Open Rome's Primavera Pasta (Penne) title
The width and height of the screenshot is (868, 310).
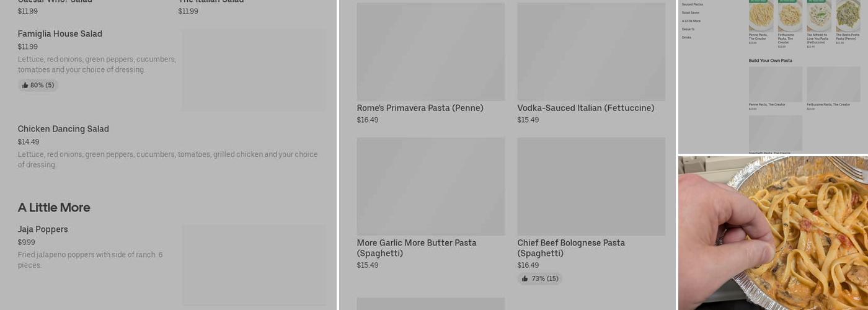coord(420,108)
